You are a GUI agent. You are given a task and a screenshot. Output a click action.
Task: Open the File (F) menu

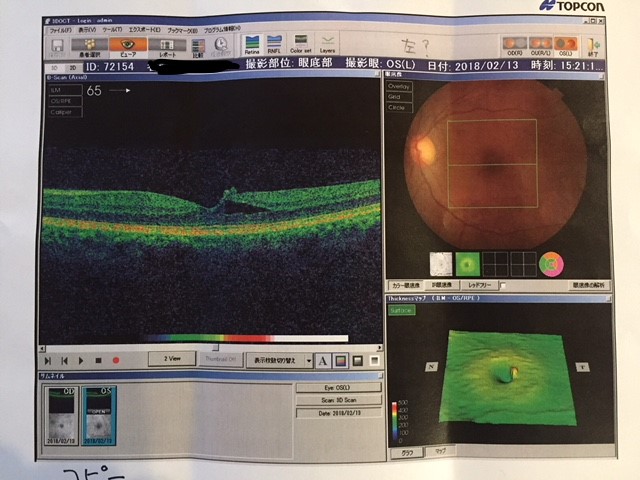(61, 30)
